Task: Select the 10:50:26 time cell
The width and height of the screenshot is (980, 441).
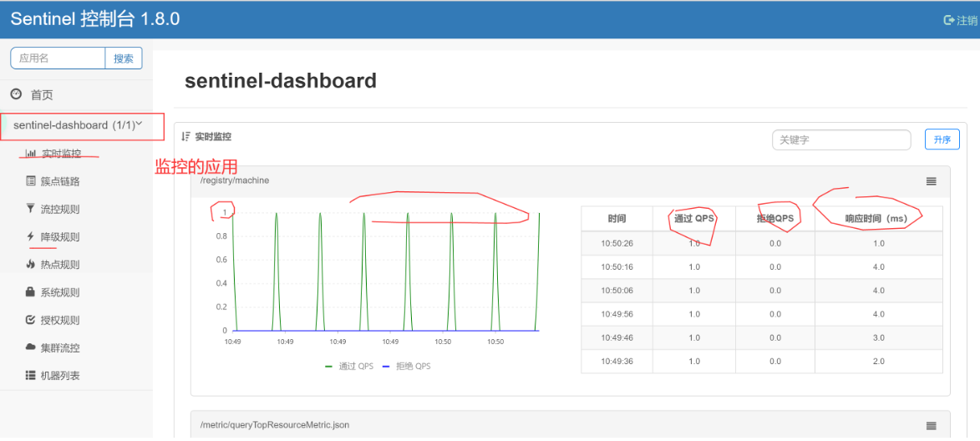Action: click(617, 243)
